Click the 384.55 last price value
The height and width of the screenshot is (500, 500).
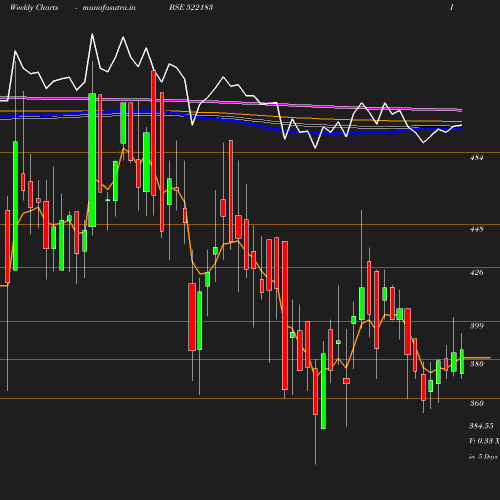(x=481, y=426)
